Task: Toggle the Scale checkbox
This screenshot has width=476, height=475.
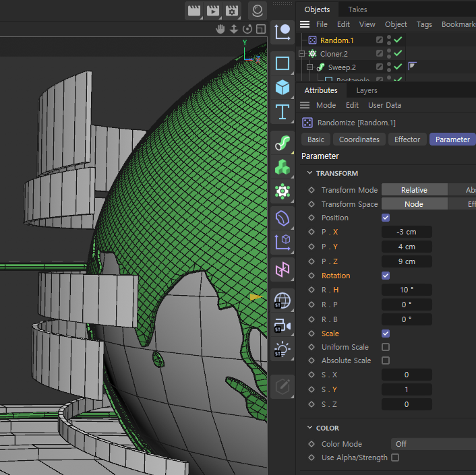Action: coord(386,334)
